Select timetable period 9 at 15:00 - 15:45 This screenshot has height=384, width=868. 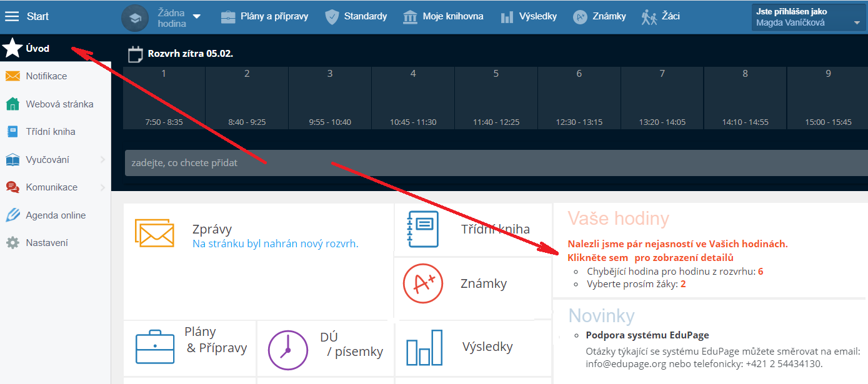(x=827, y=98)
